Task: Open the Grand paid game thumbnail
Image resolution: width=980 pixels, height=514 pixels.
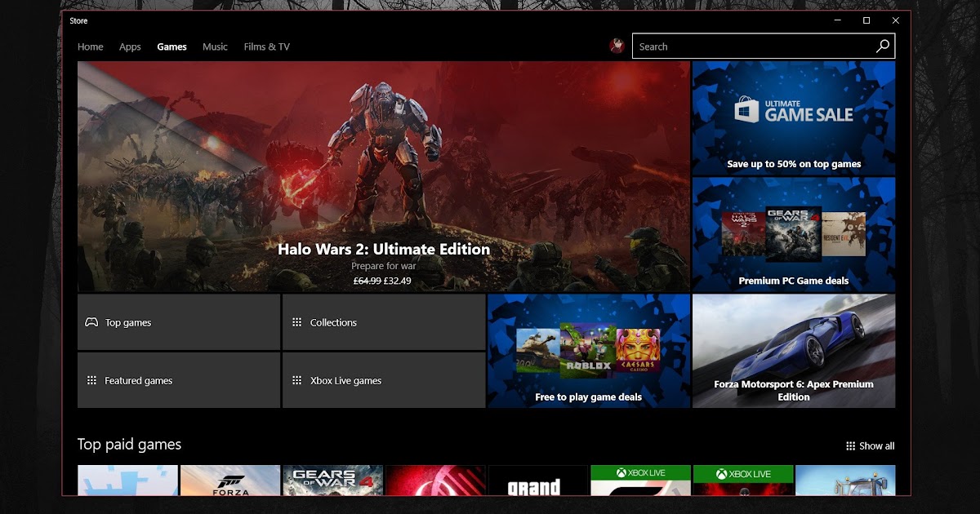Action: pyautogui.click(x=538, y=481)
